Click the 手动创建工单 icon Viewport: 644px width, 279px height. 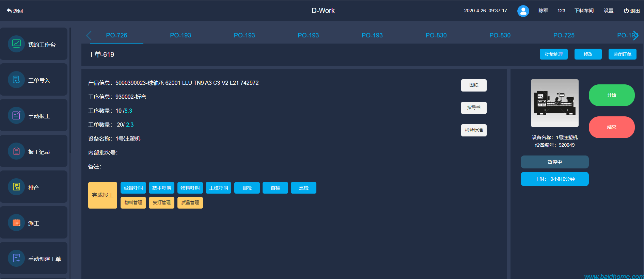[16, 258]
